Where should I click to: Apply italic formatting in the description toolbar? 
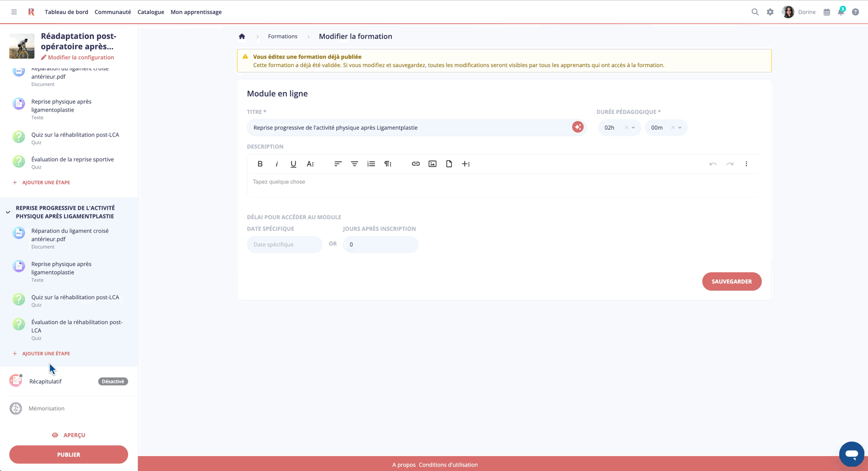point(276,164)
